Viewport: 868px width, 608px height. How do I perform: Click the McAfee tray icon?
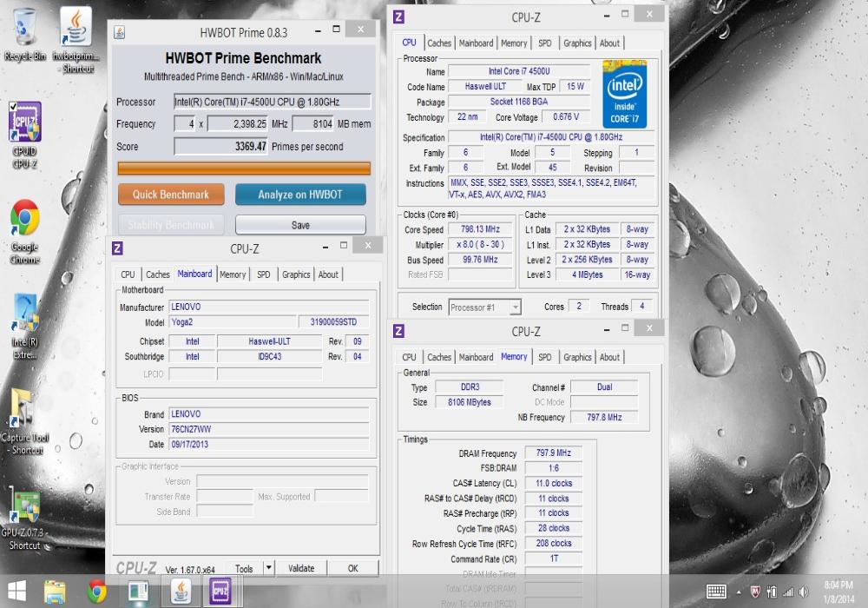point(755,592)
